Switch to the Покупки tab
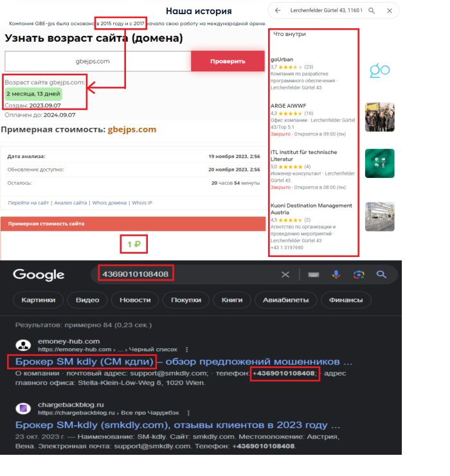 coord(186,300)
